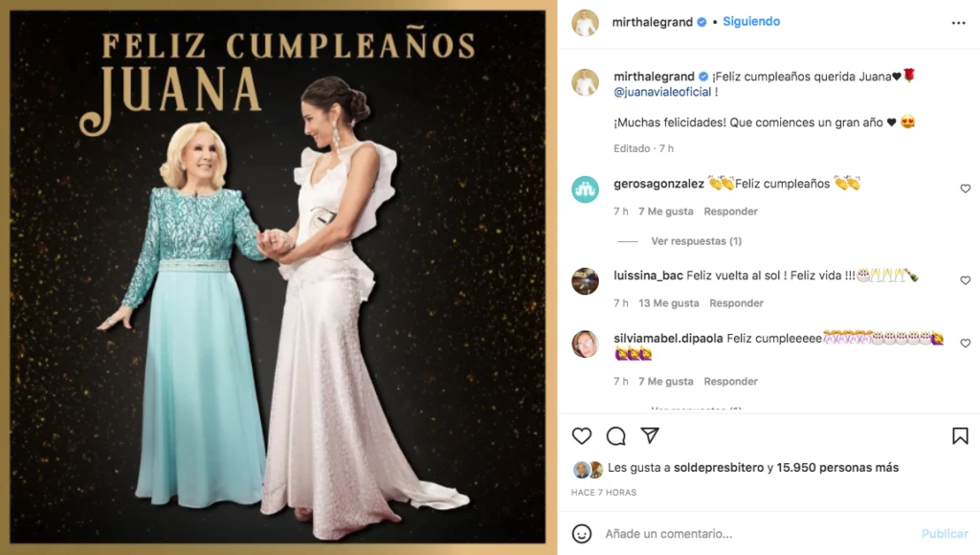
Task: Like the gerosagonzalez comment
Action: tap(965, 189)
